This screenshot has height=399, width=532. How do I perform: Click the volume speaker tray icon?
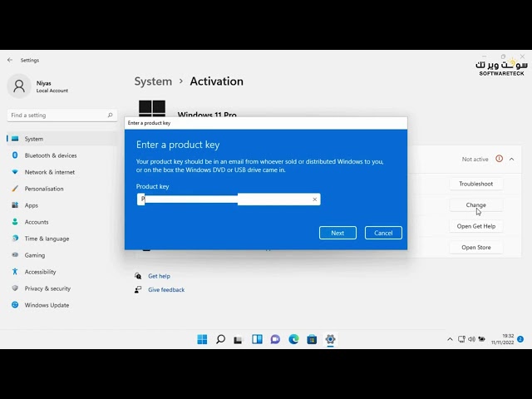click(471, 339)
